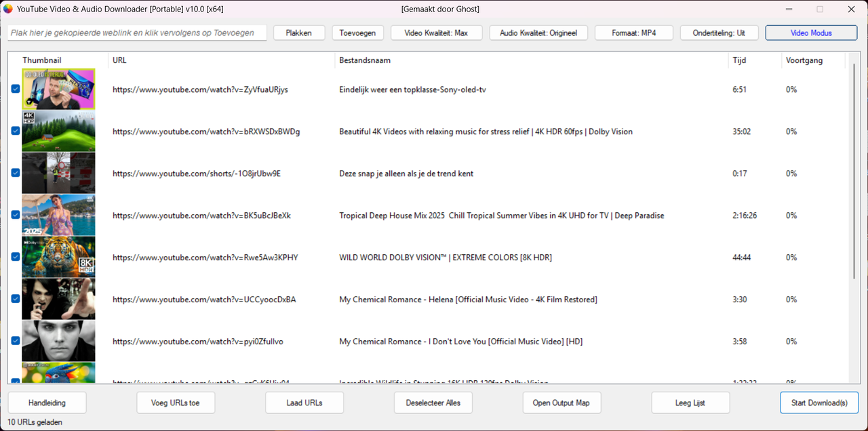Screen dimensions: 868x431
Task: Click URL ending in Rwe5Aw3KPHY
Action: pyautogui.click(x=205, y=258)
